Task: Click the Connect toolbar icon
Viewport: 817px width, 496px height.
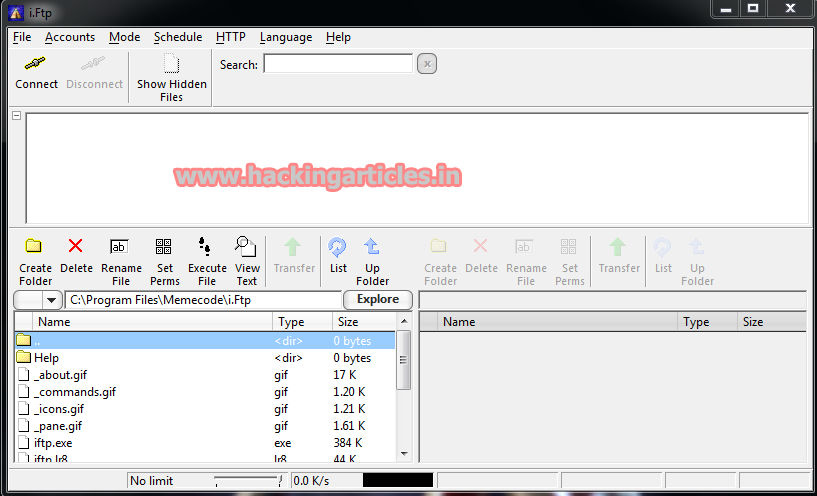Action: tap(35, 65)
